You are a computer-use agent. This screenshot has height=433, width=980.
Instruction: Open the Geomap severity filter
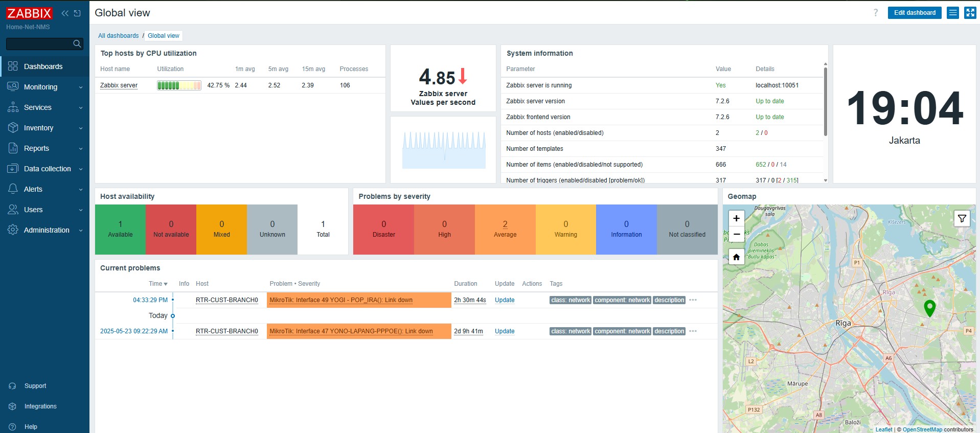click(x=962, y=219)
